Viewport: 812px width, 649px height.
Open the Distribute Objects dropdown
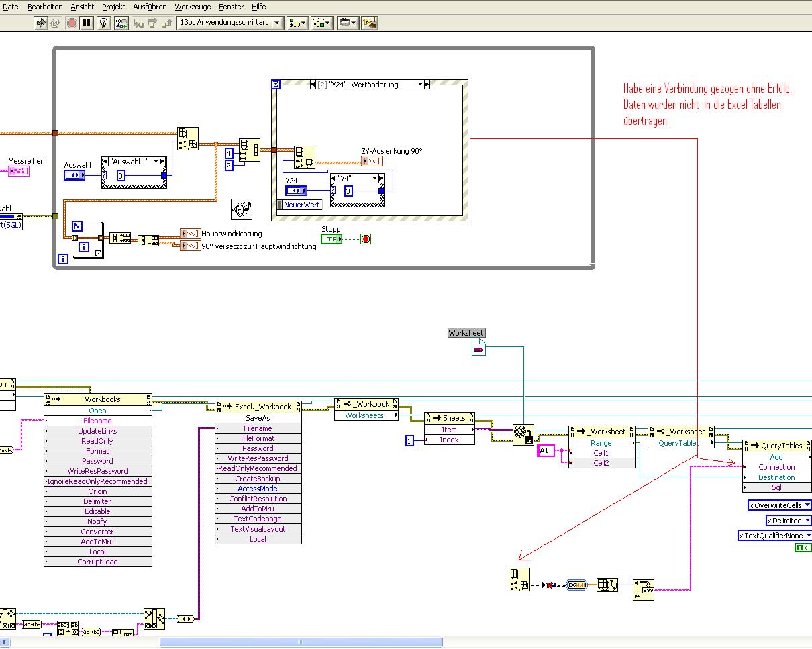click(323, 23)
